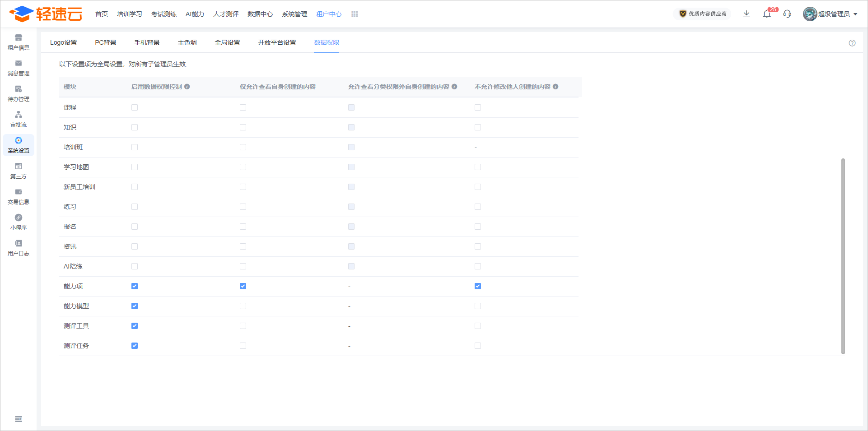Click the help question mark button
The width and height of the screenshot is (868, 431).
tap(853, 43)
